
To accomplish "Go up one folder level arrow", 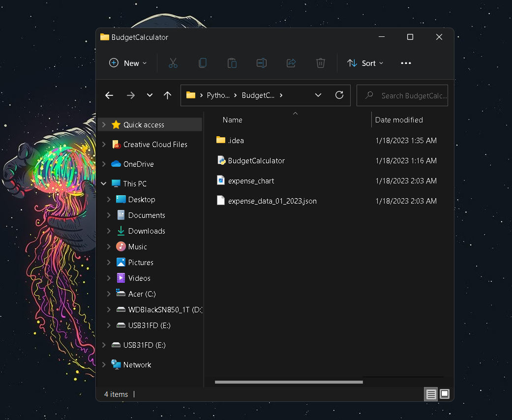I will [x=167, y=95].
